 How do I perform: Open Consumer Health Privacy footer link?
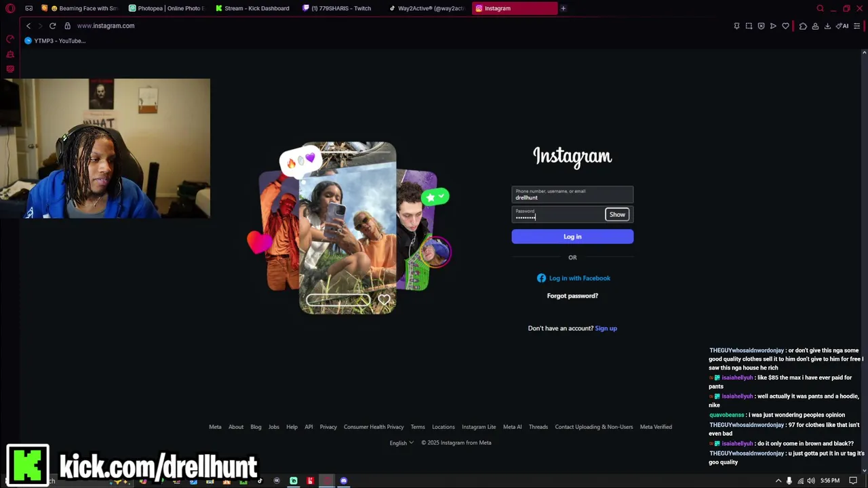point(374,427)
